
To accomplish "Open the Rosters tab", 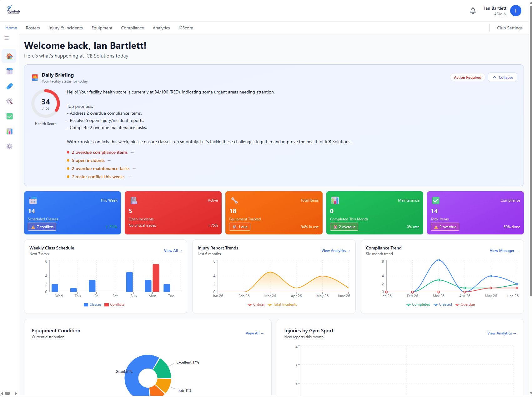I will tap(33, 28).
